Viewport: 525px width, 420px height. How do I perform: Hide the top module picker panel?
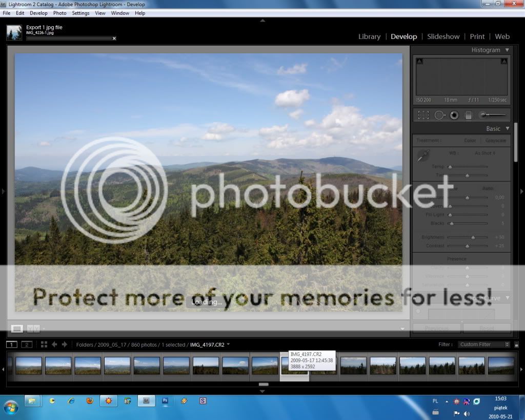tap(263, 21)
